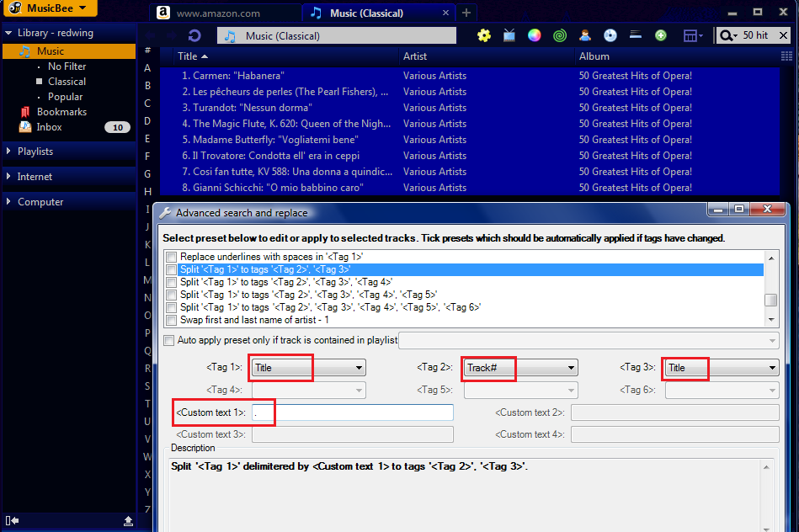Viewport: 799px width, 532px height.
Task: Click the lines list toolbar icon
Action: coord(636,35)
